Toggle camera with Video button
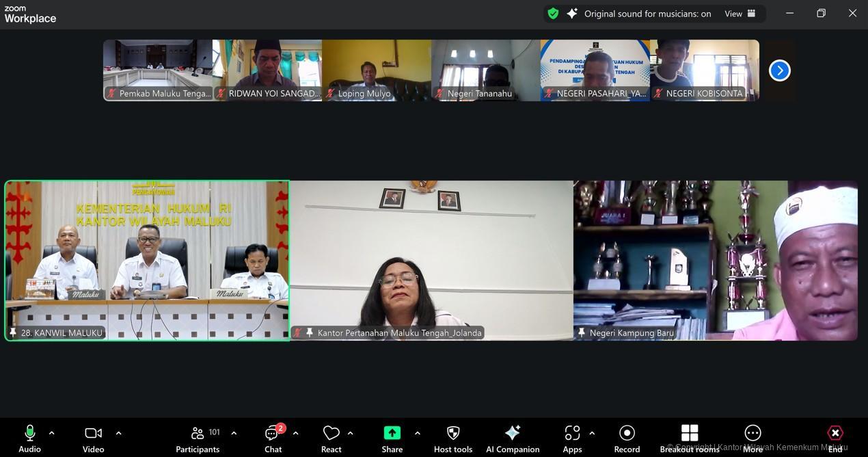The height and width of the screenshot is (457, 868). [x=93, y=439]
